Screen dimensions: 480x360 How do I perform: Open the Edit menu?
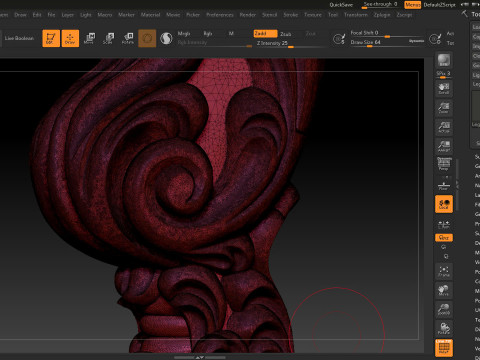tap(37, 15)
